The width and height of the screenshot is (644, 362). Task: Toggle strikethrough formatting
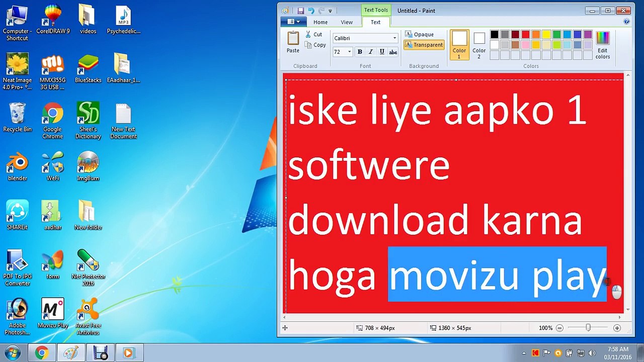(x=393, y=52)
